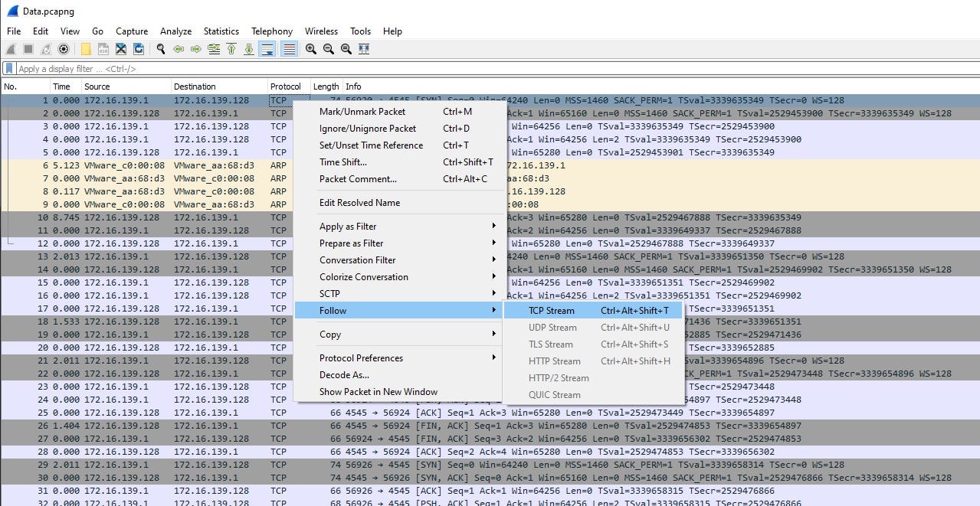The image size is (980, 506).
Task: Add a Packet Comment entry
Action: pos(399,179)
